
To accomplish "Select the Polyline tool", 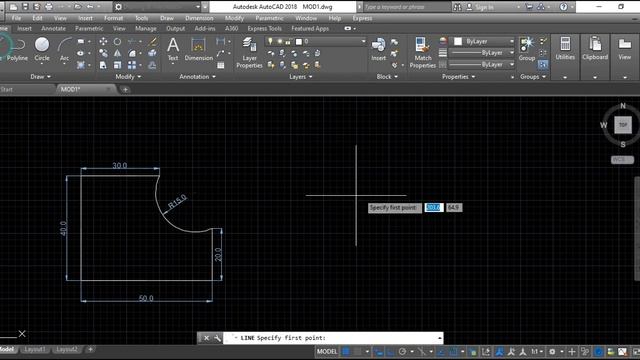I will [17, 49].
